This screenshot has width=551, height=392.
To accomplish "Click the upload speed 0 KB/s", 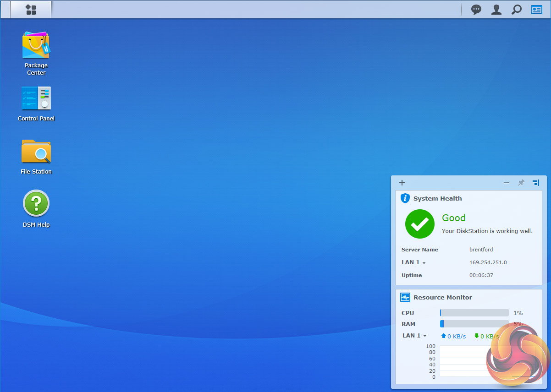I will pyautogui.click(x=453, y=336).
